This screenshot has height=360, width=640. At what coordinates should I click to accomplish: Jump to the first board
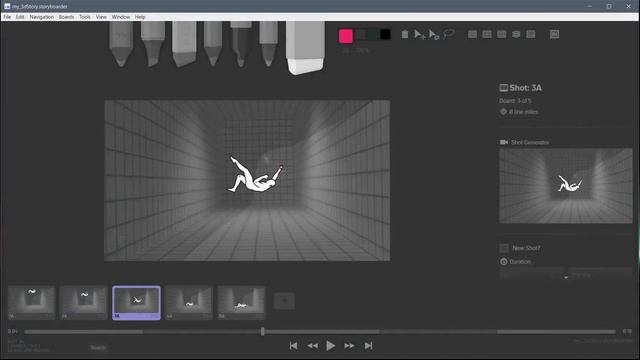coord(293,346)
